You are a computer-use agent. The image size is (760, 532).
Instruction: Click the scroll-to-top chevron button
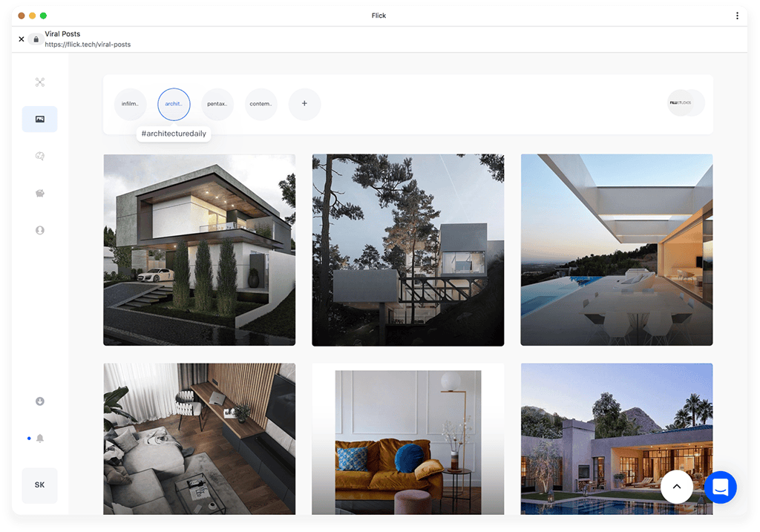tap(677, 487)
